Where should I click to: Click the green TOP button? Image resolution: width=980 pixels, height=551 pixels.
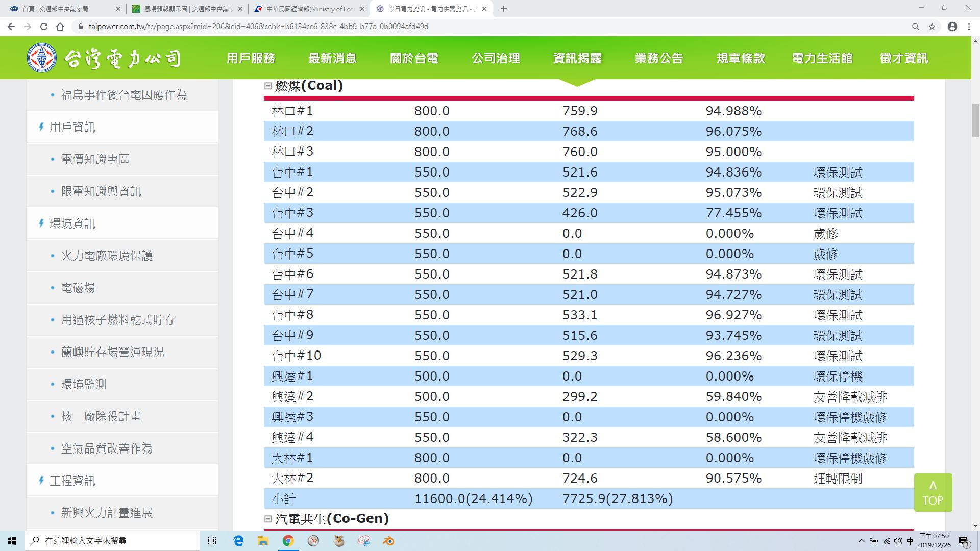(933, 492)
